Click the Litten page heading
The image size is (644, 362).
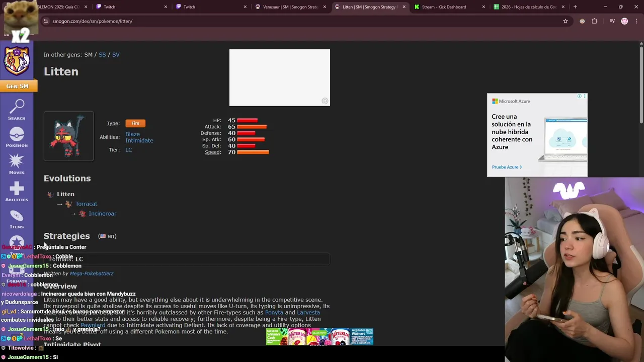click(61, 71)
